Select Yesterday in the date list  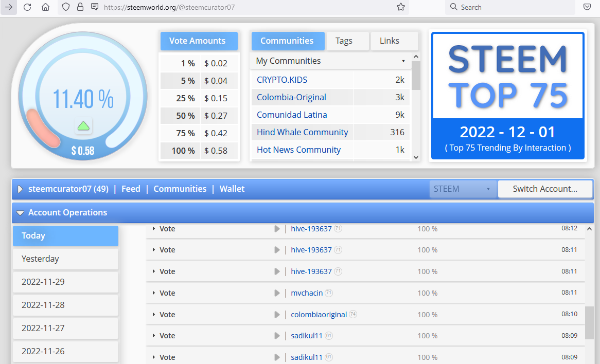click(x=65, y=259)
